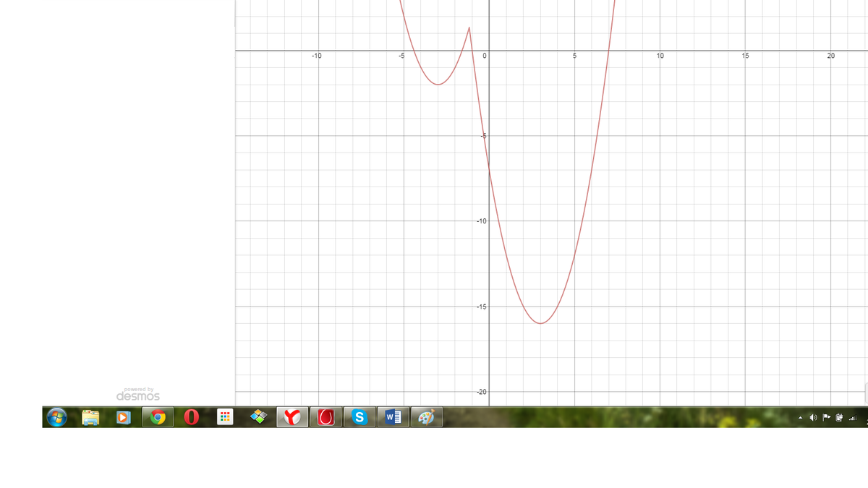Switch to the Yandex Browser window
868x488 pixels.
pyautogui.click(x=292, y=417)
